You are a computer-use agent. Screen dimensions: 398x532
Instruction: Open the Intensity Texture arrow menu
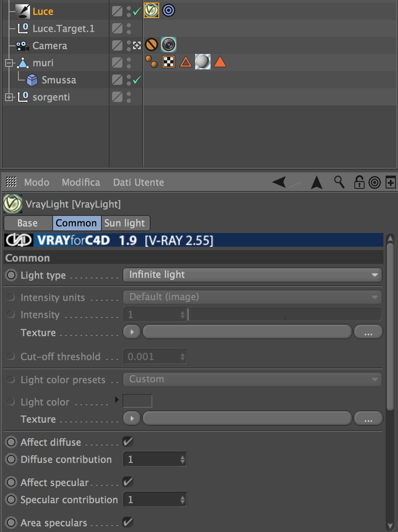coord(132,332)
